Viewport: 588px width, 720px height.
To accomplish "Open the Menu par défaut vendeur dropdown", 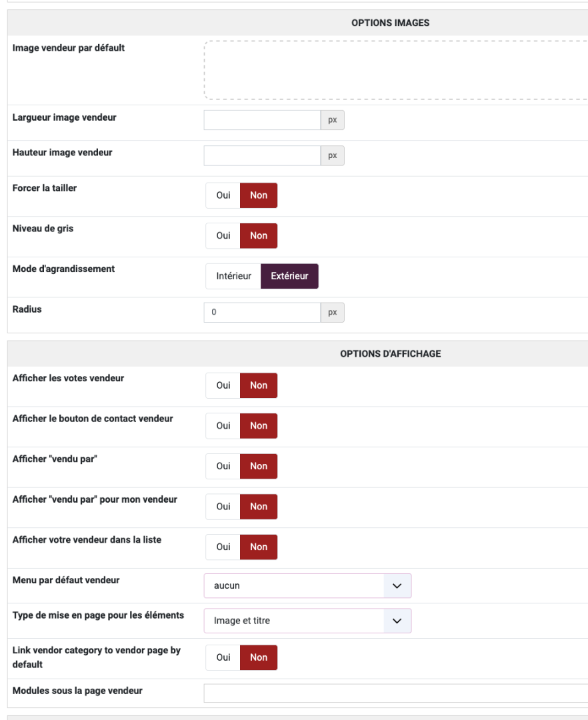I will coord(307,585).
